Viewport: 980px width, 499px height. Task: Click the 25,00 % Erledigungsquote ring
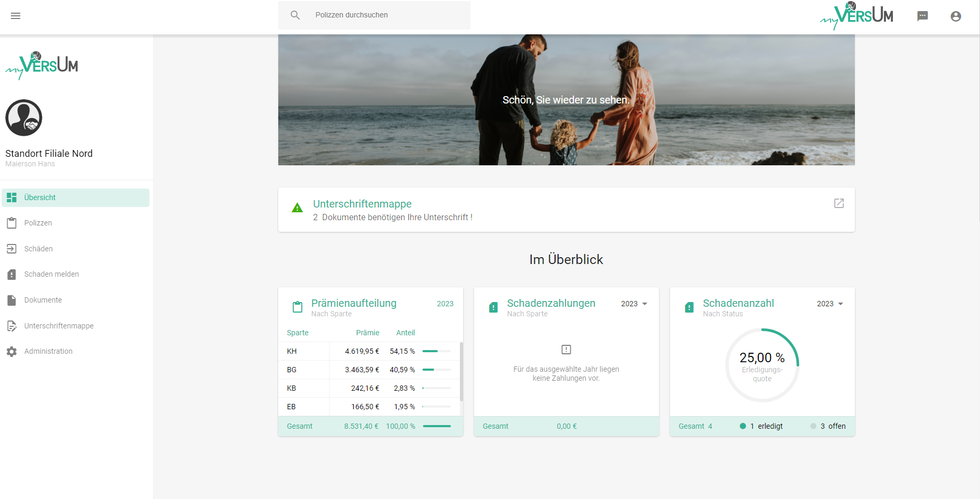coord(762,365)
